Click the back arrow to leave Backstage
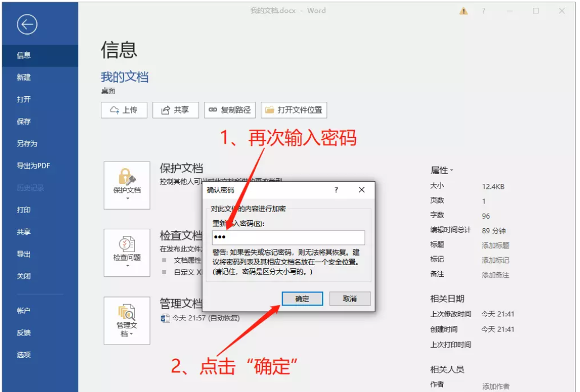Screen dimensions: 580x392 pos(27,25)
